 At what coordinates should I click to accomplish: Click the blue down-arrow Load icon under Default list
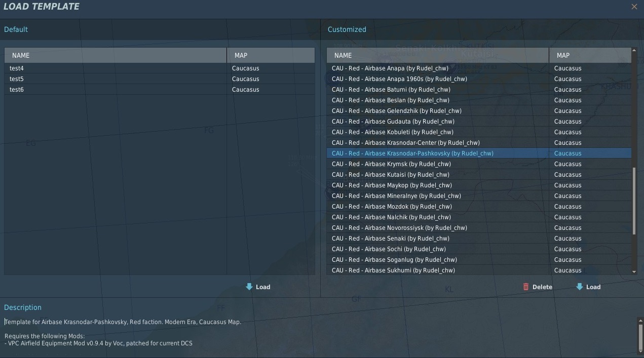coord(248,287)
